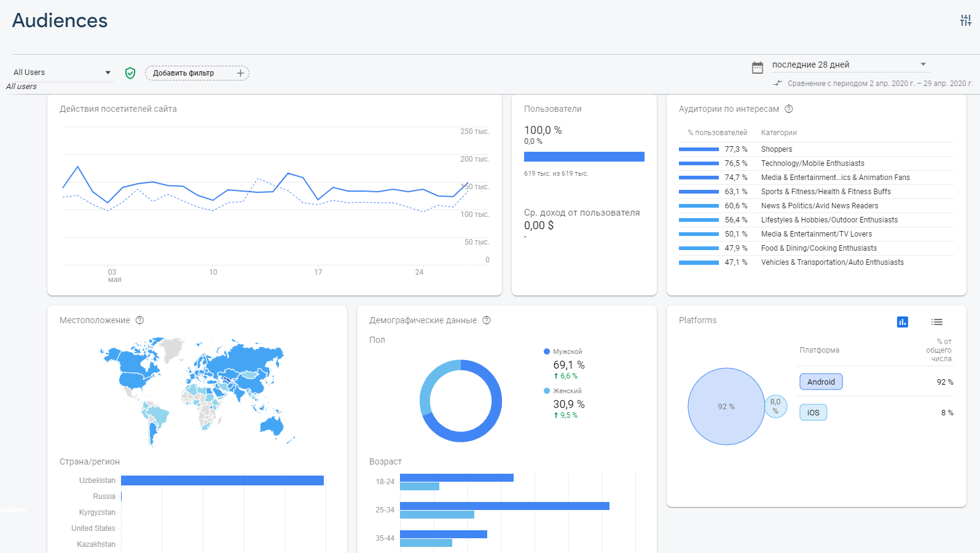Select the Shoppers interest category row
The height and width of the screenshot is (553, 980).
(777, 149)
